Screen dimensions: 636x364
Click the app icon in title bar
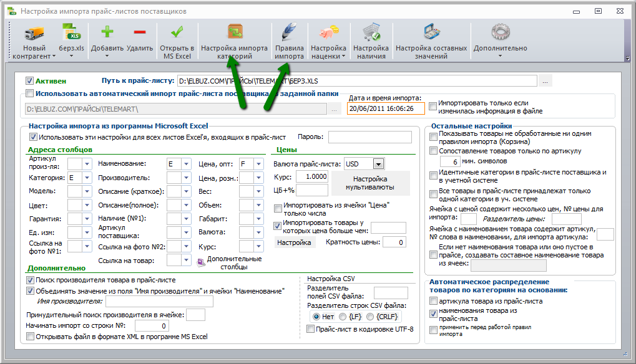pyautogui.click(x=12, y=11)
